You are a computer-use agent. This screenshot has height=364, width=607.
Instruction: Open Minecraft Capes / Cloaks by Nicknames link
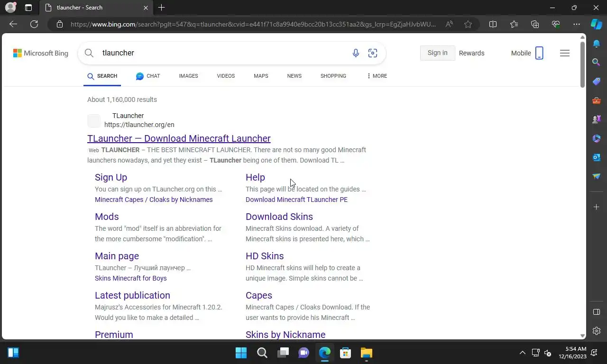pos(154,200)
